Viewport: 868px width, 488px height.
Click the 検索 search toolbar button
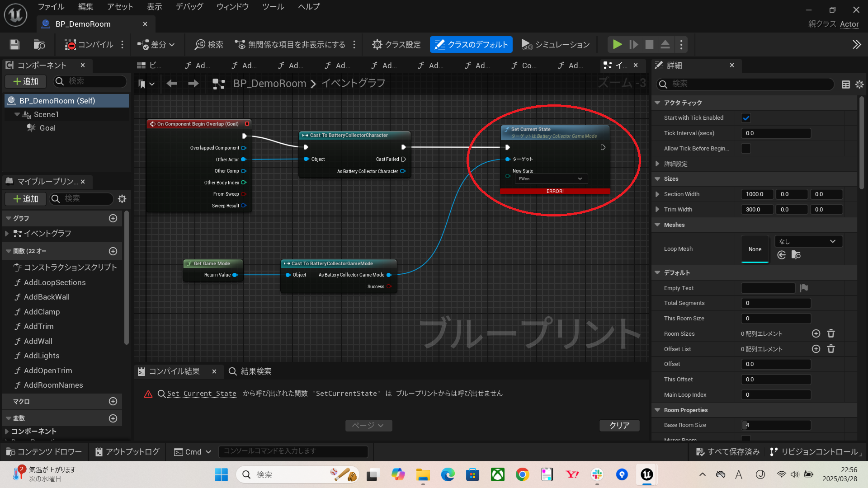(209, 44)
